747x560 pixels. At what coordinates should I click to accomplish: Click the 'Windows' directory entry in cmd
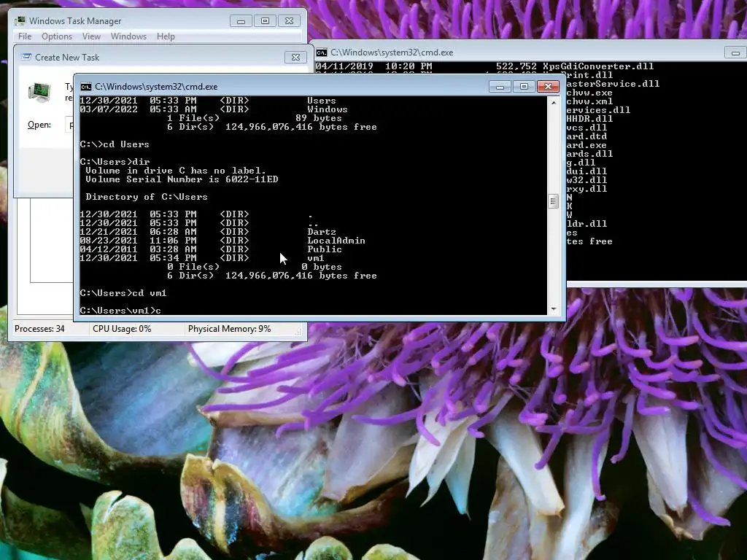coord(328,109)
